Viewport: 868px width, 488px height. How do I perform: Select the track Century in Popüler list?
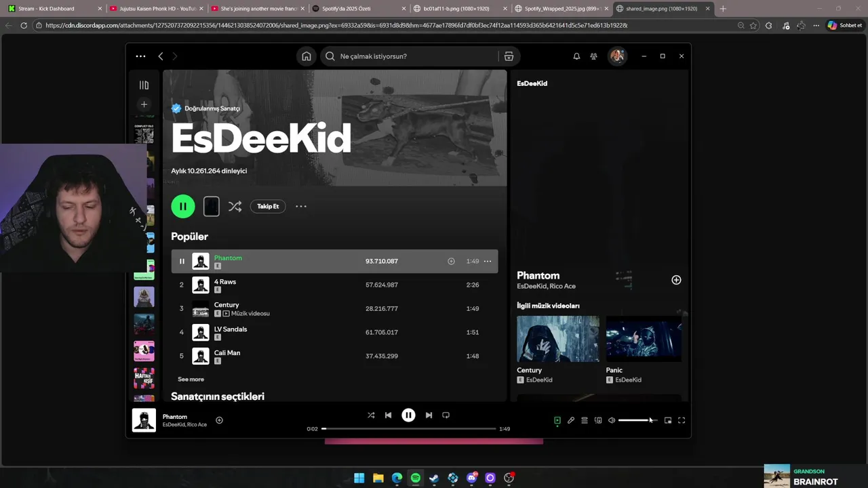[x=334, y=308]
